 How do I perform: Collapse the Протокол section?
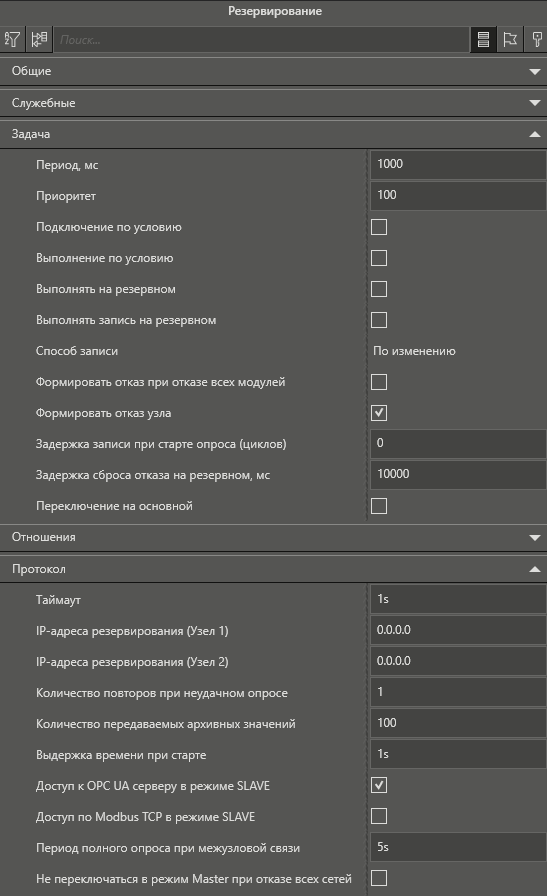[273, 569]
